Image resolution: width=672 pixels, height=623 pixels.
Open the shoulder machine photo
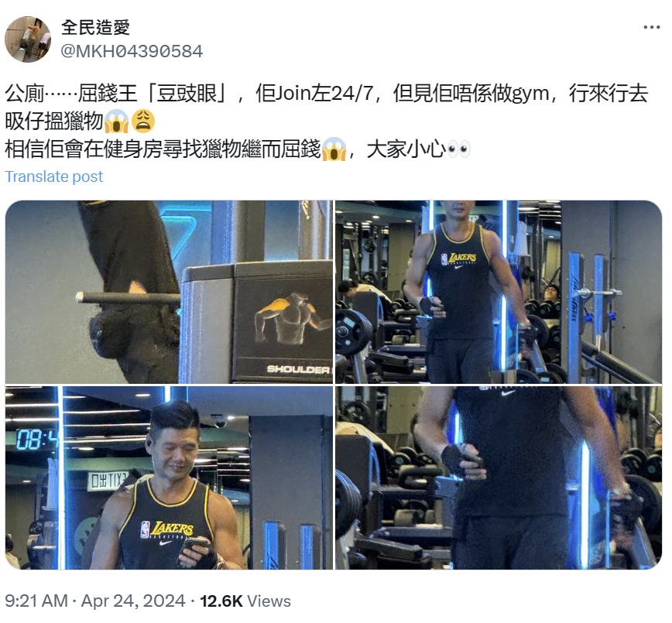click(x=169, y=292)
